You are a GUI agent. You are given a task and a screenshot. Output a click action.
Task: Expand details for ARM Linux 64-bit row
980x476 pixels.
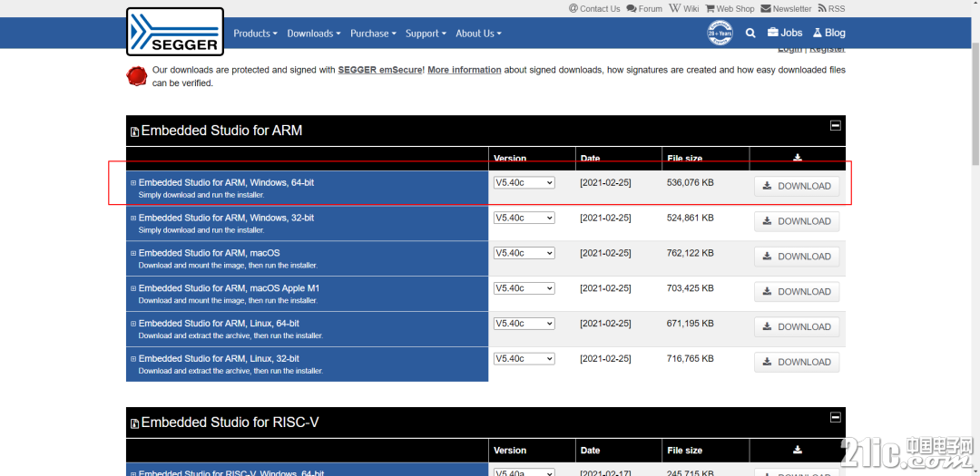point(133,324)
